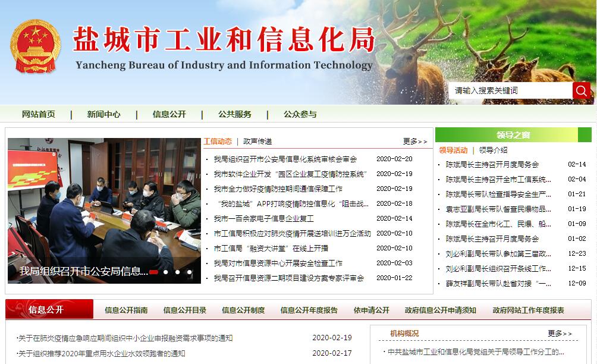Click the national emblem logo

pos(35,46)
